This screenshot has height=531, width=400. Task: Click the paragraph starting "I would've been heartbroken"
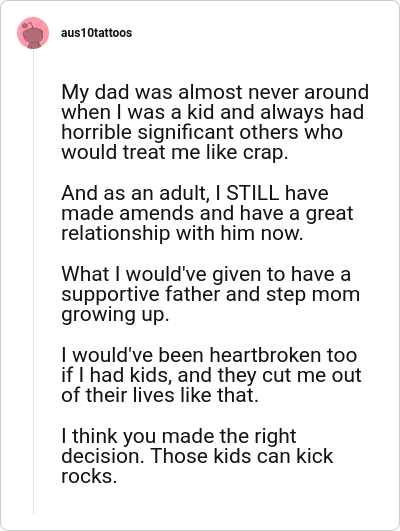pos(211,375)
